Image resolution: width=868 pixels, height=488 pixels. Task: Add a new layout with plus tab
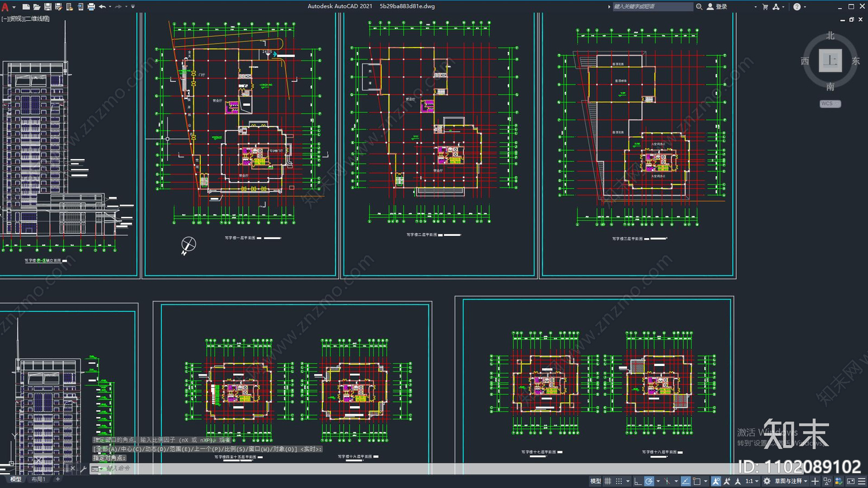point(58,479)
